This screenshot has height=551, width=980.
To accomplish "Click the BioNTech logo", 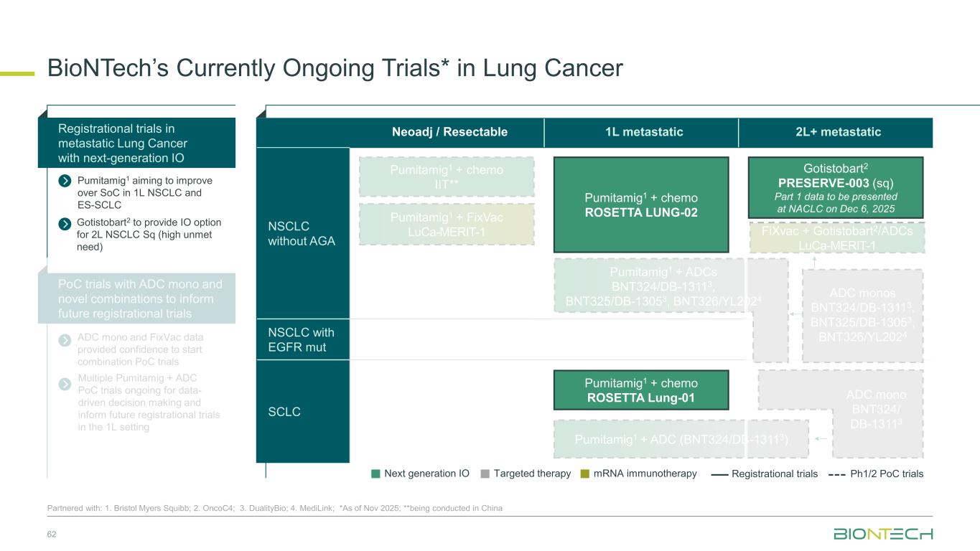I will (883, 534).
